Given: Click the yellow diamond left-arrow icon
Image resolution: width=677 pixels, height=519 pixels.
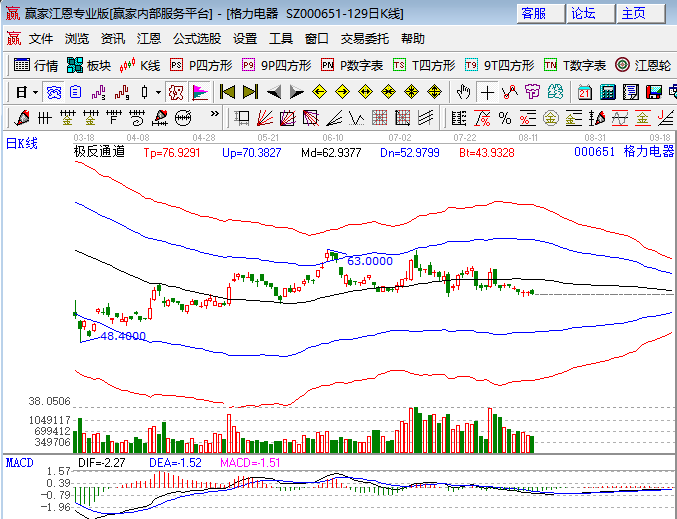Looking at the screenshot, I should coord(320,92).
